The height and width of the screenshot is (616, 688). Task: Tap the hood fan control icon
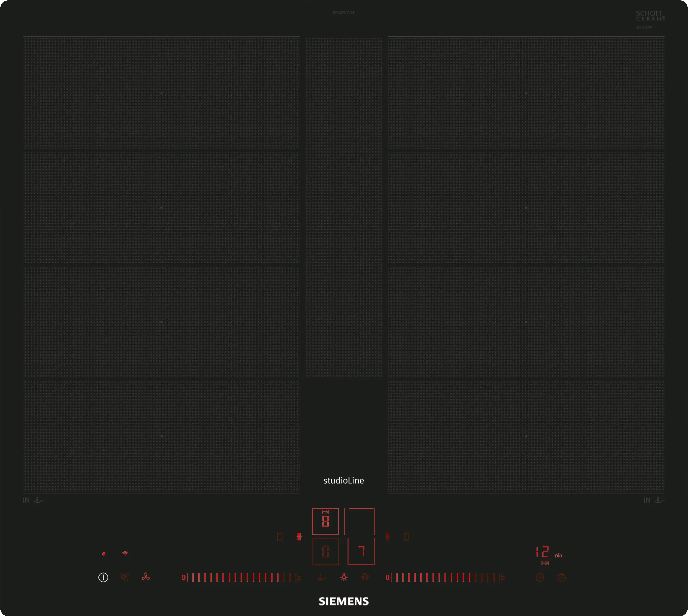tap(146, 577)
